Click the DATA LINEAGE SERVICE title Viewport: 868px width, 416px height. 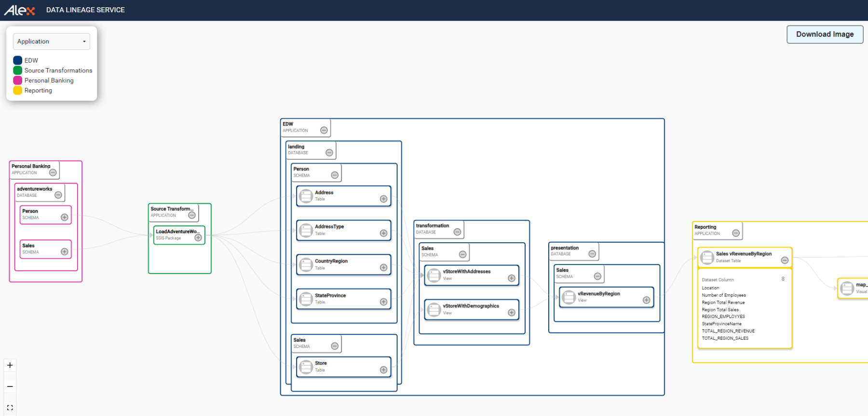pos(85,10)
